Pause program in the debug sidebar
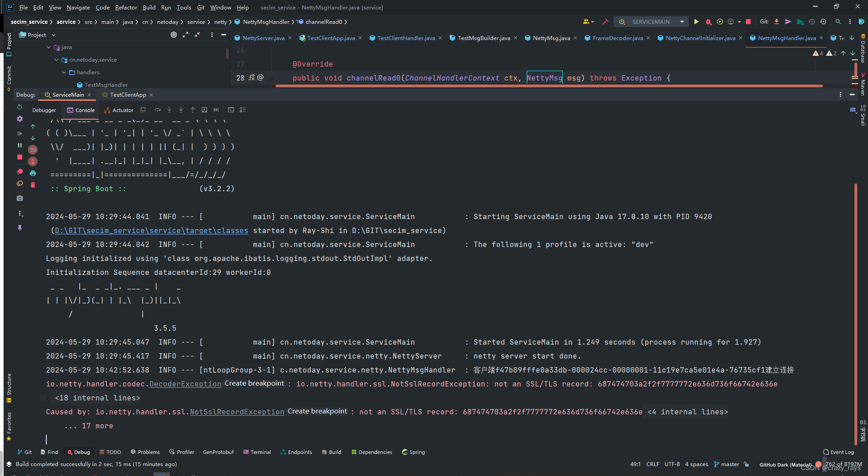Image resolution: width=868 pixels, height=476 pixels. pyautogui.click(x=19, y=145)
